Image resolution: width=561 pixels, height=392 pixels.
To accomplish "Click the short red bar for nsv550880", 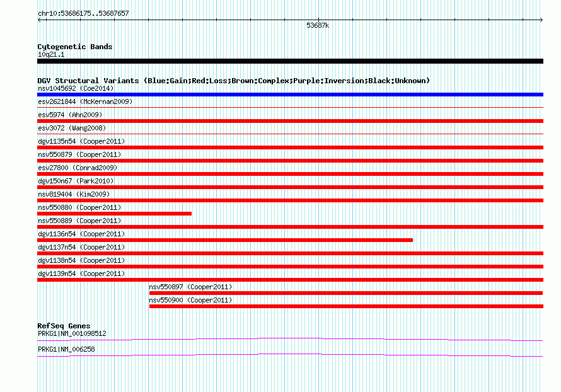I will [x=115, y=214].
